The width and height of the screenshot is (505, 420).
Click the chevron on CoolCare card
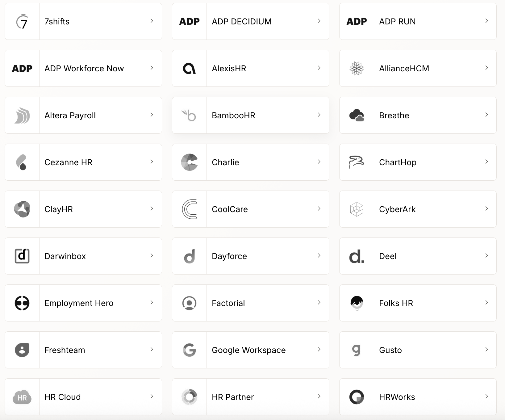coord(319,209)
